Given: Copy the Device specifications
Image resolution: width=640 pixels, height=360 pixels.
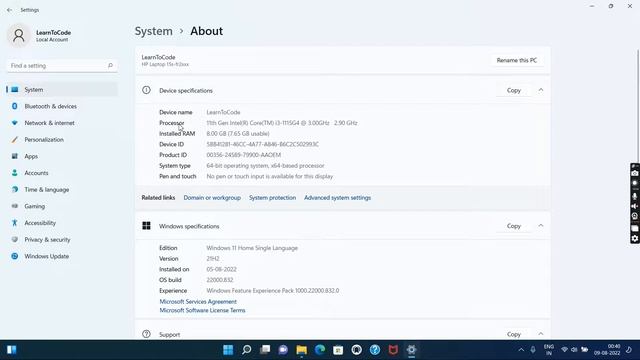Looking at the screenshot, I should click(x=513, y=90).
